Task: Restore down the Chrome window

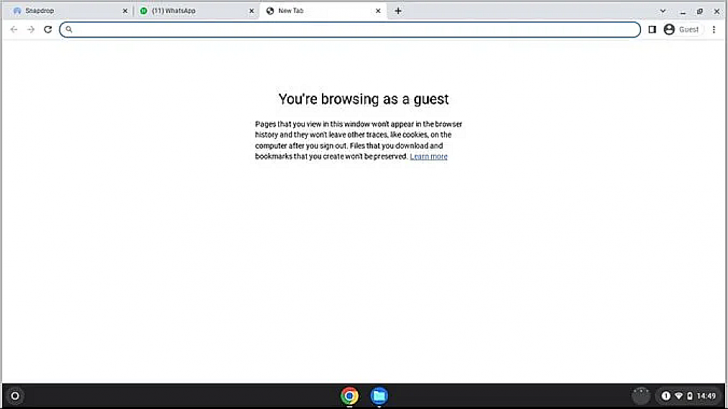Action: pyautogui.click(x=700, y=11)
